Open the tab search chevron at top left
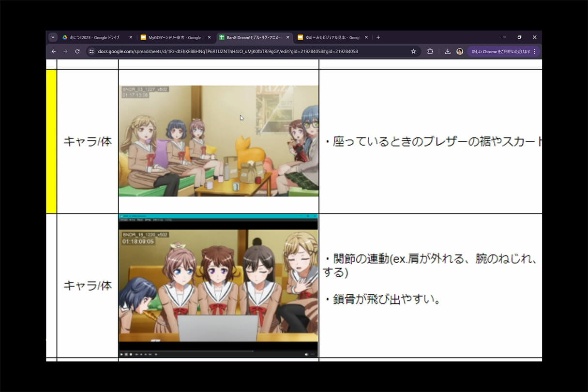The height and width of the screenshot is (392, 588). [x=53, y=37]
